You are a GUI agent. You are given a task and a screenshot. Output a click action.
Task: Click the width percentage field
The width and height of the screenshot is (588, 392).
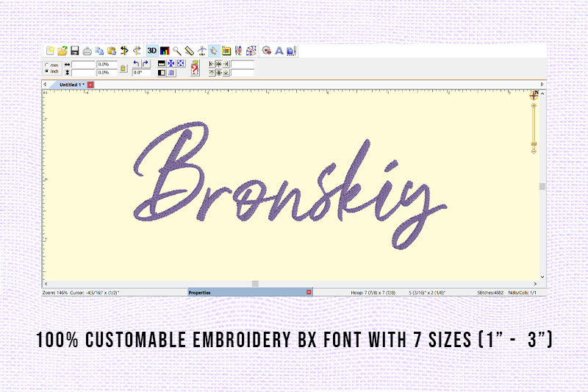107,65
